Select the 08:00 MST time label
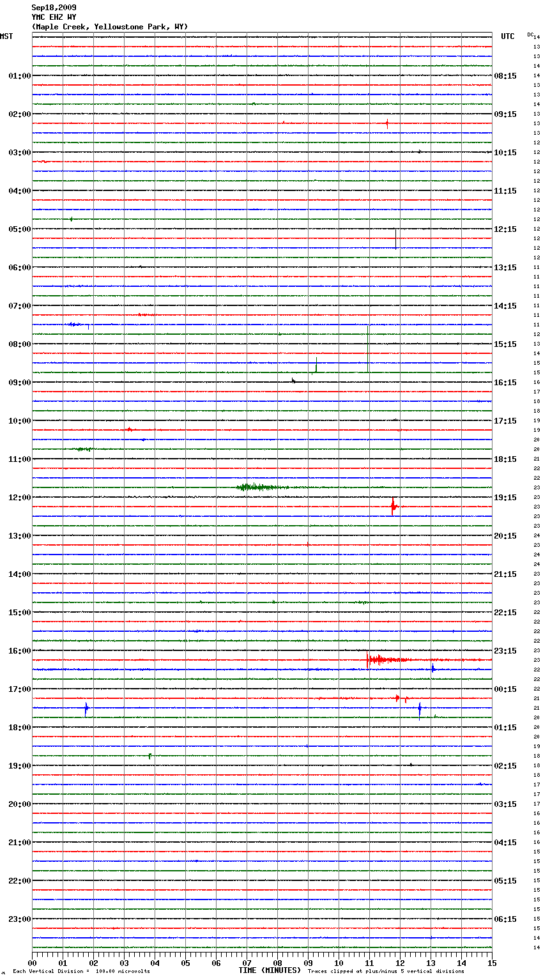Viewport: 543px width, 980px height. (x=20, y=344)
